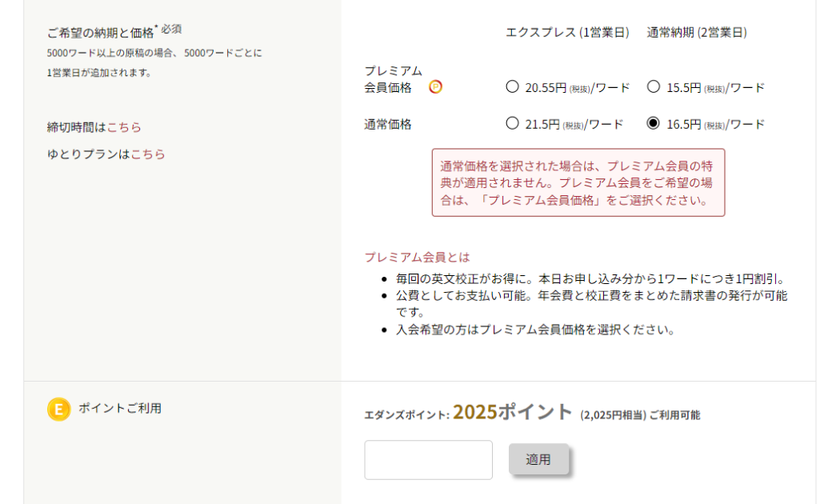Click the 入会希望の方は bullet text

point(534,330)
